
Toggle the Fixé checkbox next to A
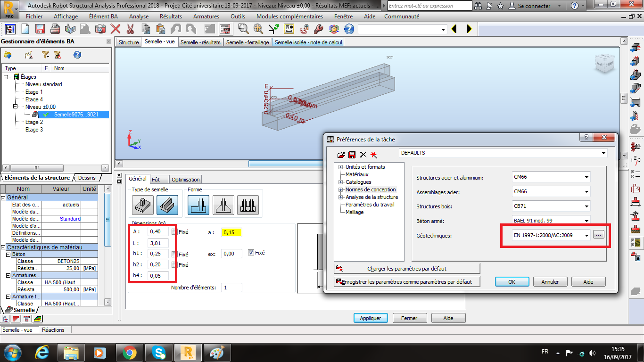pyautogui.click(x=174, y=232)
